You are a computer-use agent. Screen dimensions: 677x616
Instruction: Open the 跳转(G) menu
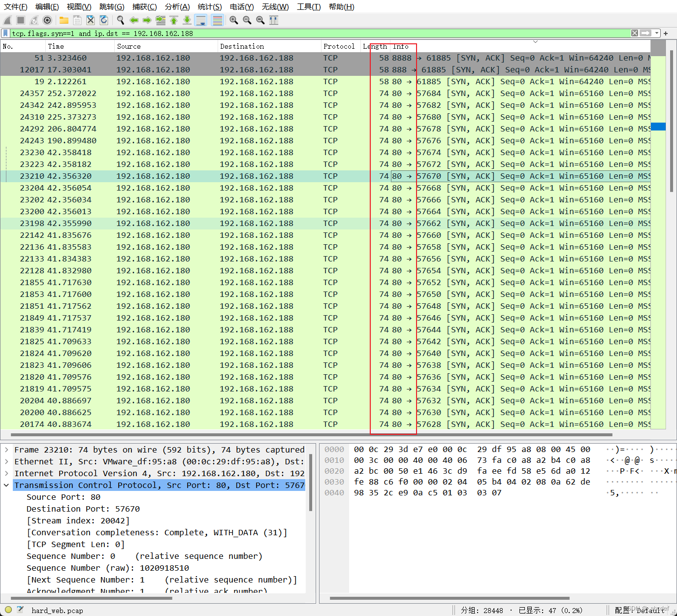pyautogui.click(x=112, y=7)
